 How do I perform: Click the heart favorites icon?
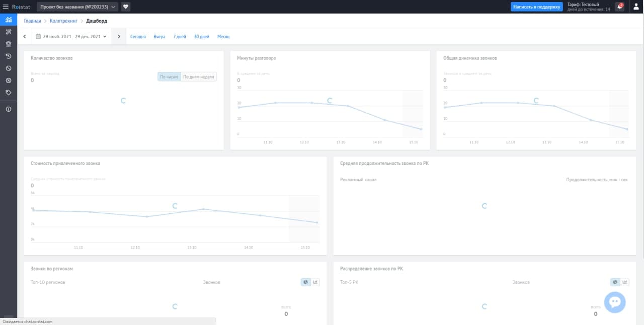click(126, 7)
